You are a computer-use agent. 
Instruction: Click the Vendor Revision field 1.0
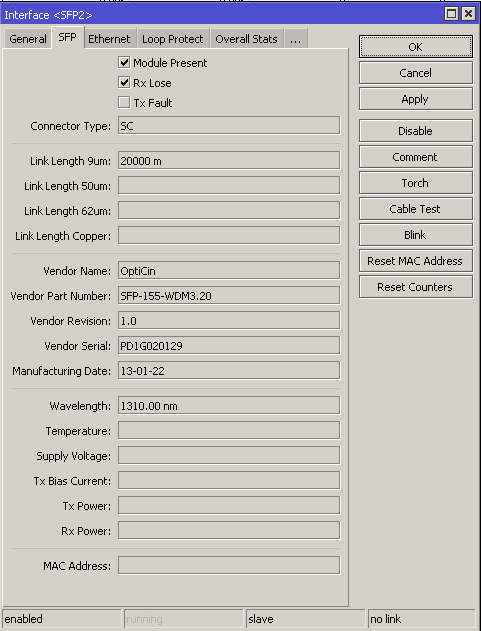229,320
